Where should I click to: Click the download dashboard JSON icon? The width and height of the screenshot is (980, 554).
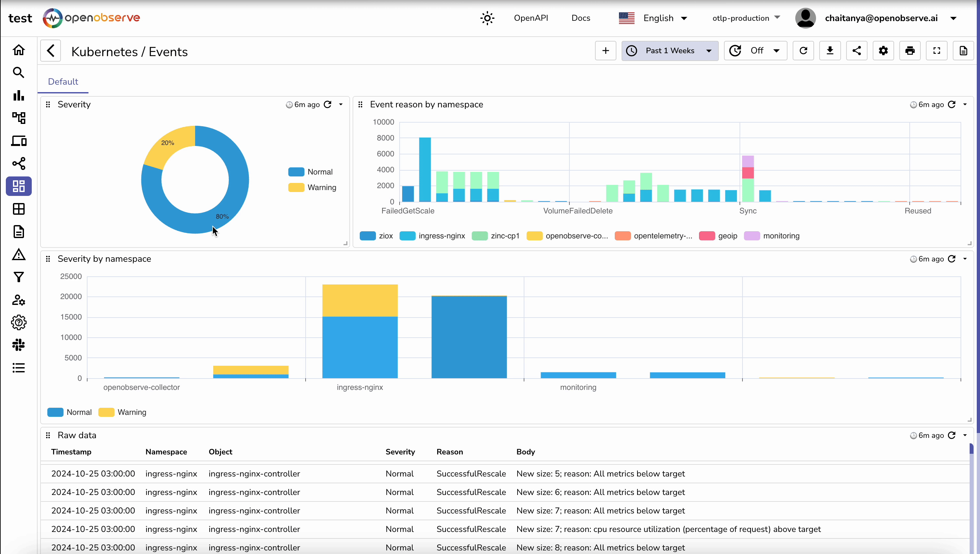(830, 50)
